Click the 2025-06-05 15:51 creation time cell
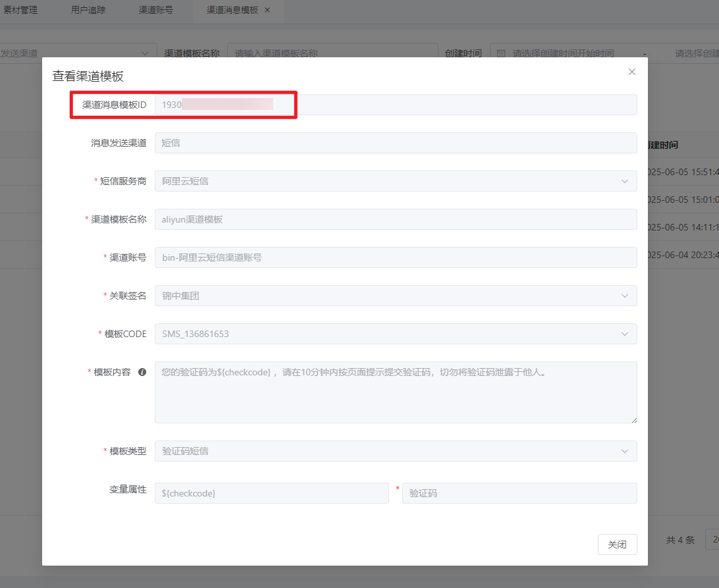The image size is (719, 588). 683,172
